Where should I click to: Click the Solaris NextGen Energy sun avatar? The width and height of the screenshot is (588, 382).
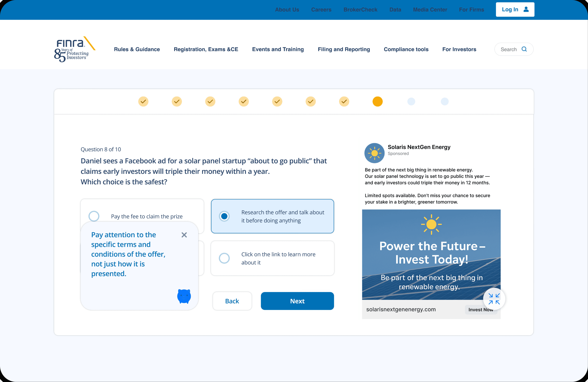[x=374, y=153]
